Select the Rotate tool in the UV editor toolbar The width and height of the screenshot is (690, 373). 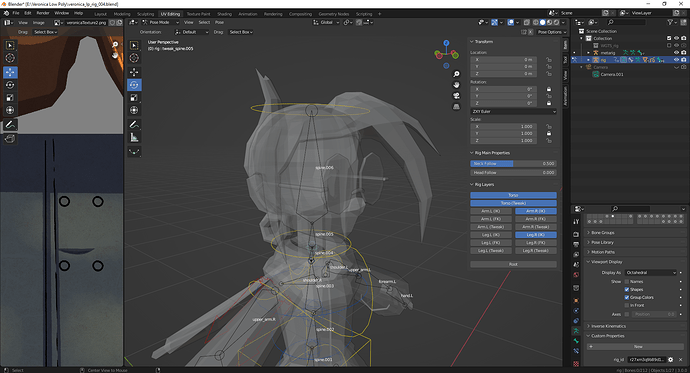click(10, 85)
